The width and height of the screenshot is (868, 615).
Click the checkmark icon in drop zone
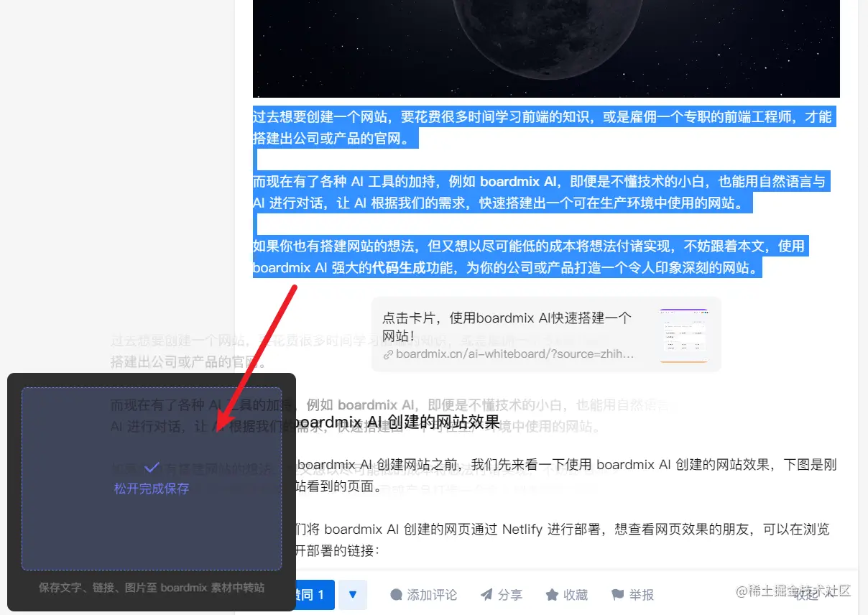[152, 468]
